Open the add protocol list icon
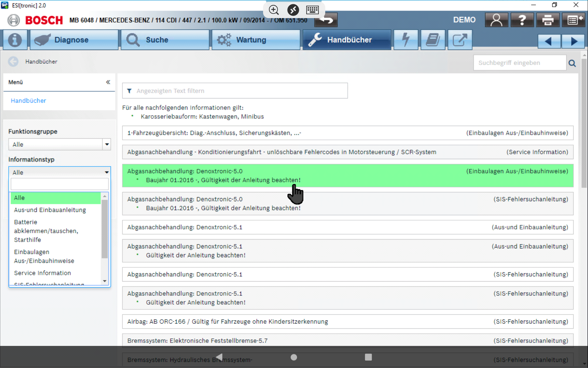This screenshot has height=368, width=588. pyautogui.click(x=574, y=20)
